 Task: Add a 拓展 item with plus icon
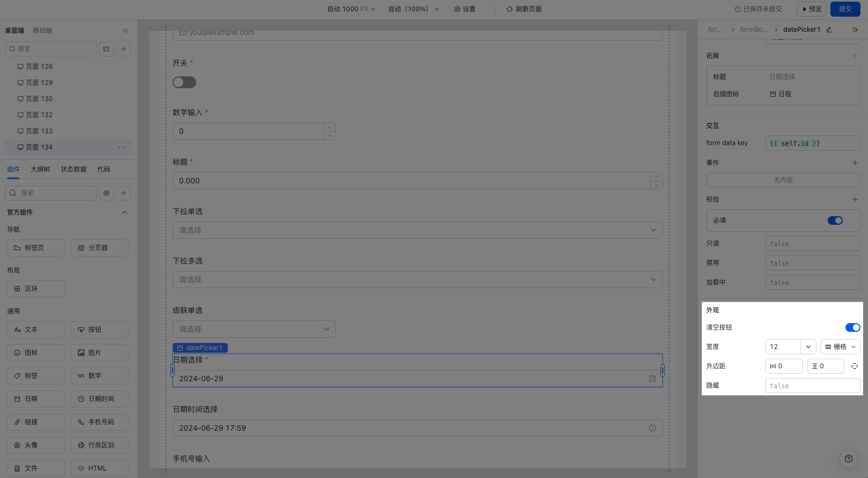(855, 56)
